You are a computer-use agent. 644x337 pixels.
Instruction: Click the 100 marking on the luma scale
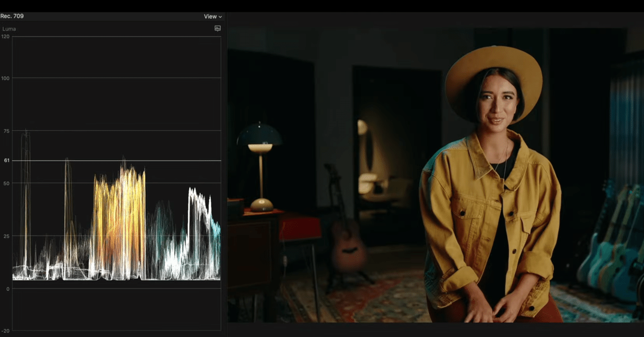pos(5,78)
